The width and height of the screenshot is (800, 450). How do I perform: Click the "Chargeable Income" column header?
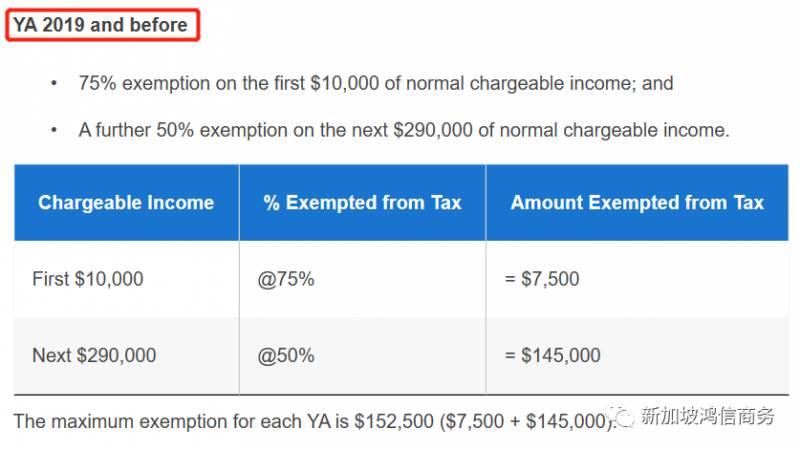point(126,203)
